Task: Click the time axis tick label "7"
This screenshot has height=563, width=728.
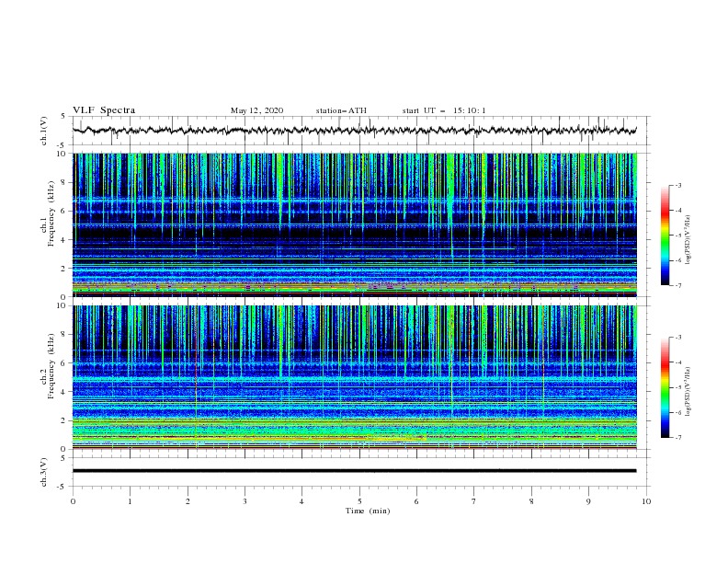Action: click(x=474, y=501)
